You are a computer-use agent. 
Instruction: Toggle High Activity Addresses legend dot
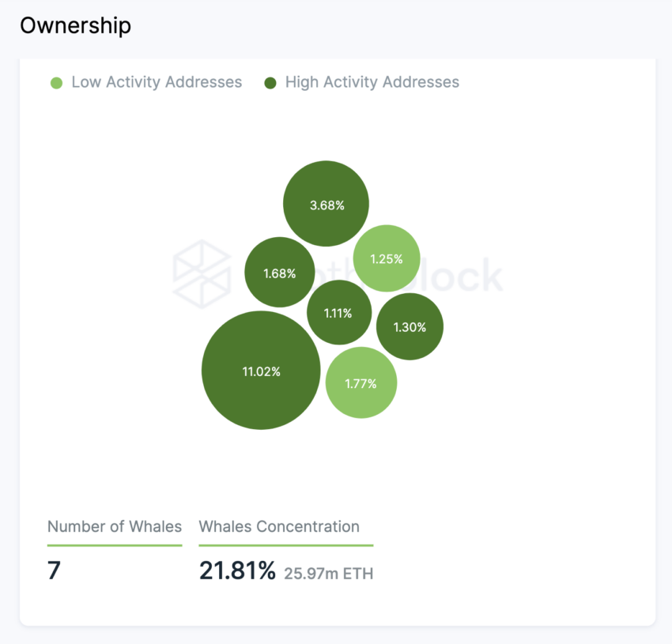point(270,83)
